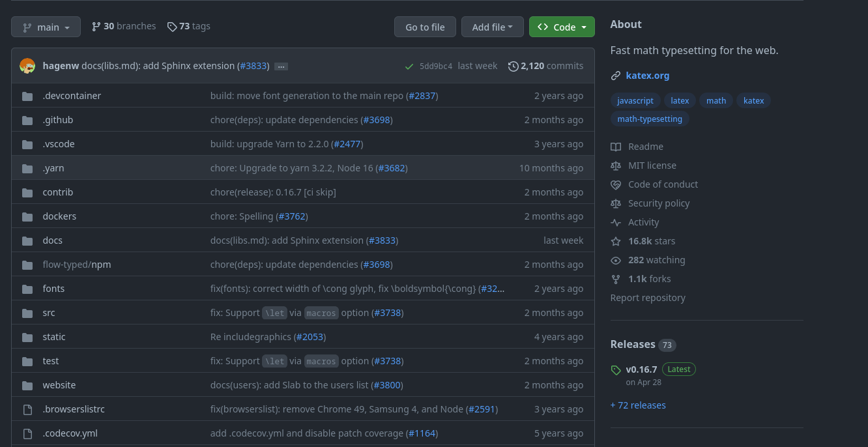Click docs folder icon
The image size is (868, 447).
(x=27, y=240)
